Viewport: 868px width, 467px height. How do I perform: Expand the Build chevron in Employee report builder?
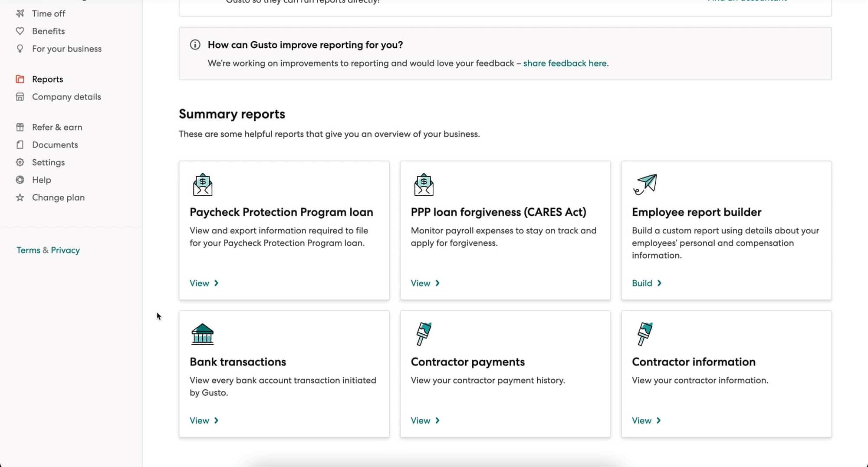(x=659, y=283)
